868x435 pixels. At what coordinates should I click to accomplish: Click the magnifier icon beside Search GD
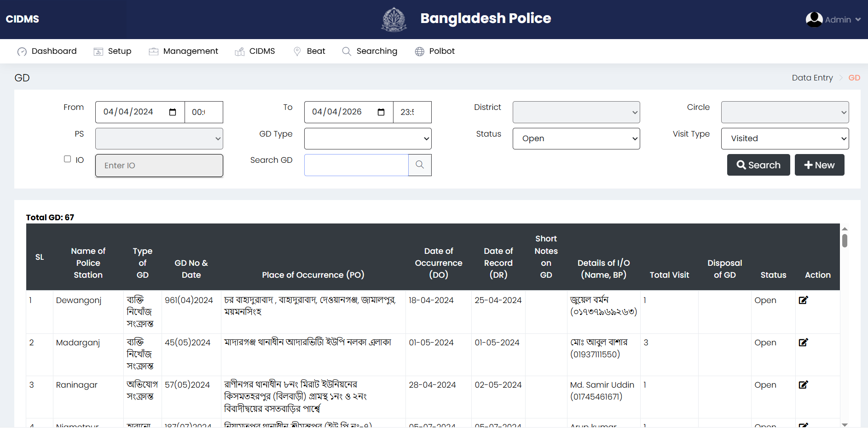point(420,165)
